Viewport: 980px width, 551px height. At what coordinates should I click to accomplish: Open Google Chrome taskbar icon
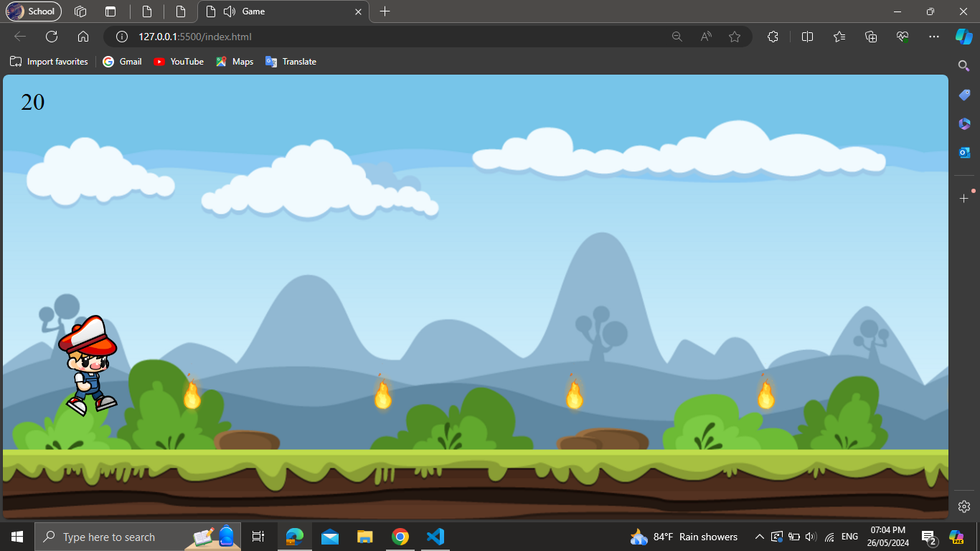pos(400,537)
